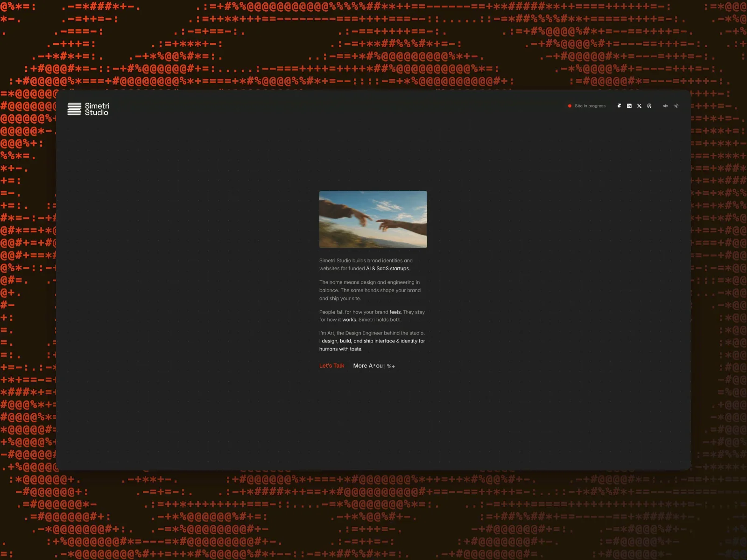Click the Let's Talk link
The height and width of the screenshot is (560, 747).
pos(331,366)
